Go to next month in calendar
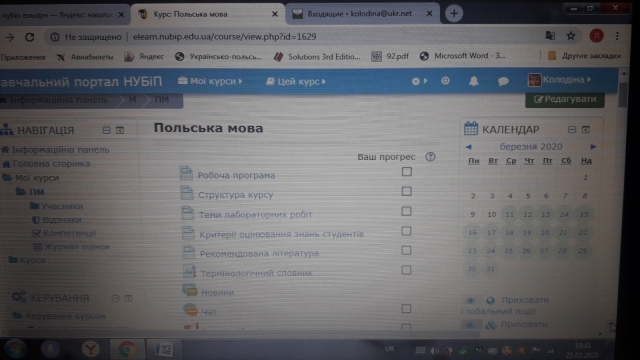Image resolution: width=640 pixels, height=360 pixels. tap(593, 147)
